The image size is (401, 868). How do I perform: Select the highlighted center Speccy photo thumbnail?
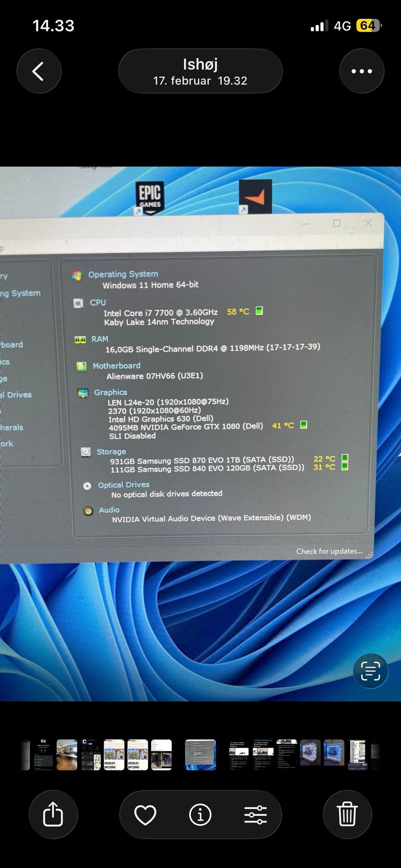(200, 755)
